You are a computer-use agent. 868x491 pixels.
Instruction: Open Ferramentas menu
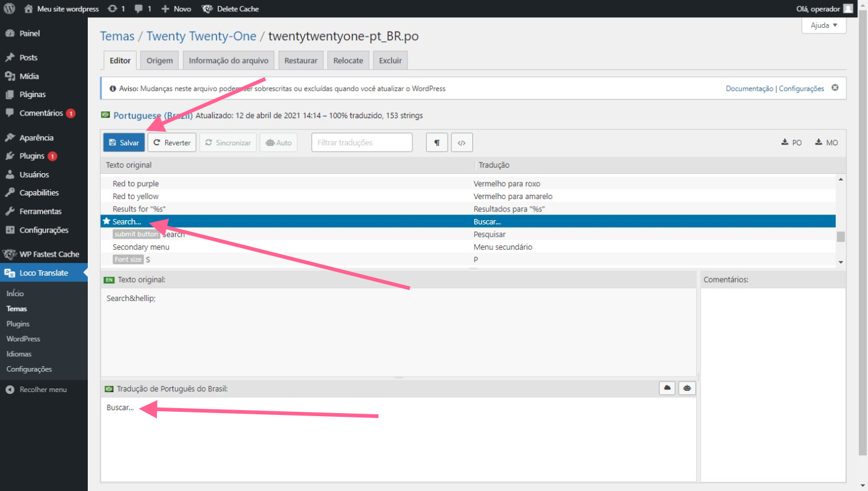click(x=44, y=211)
